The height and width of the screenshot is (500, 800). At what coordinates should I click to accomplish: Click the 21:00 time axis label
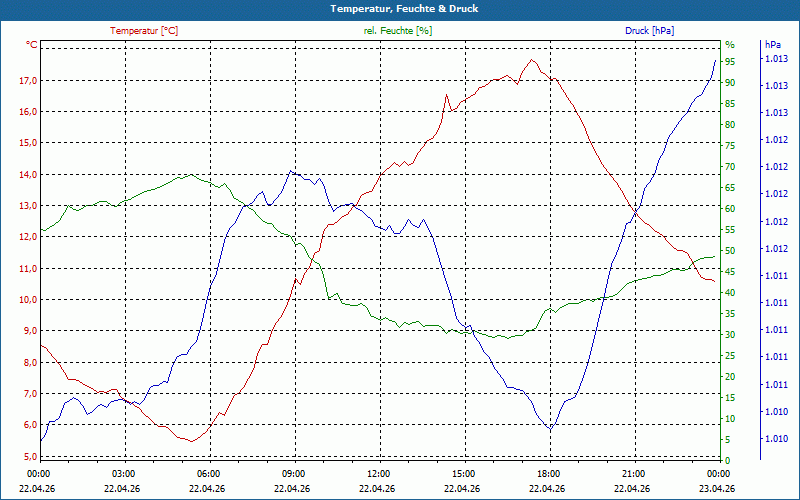(x=632, y=474)
